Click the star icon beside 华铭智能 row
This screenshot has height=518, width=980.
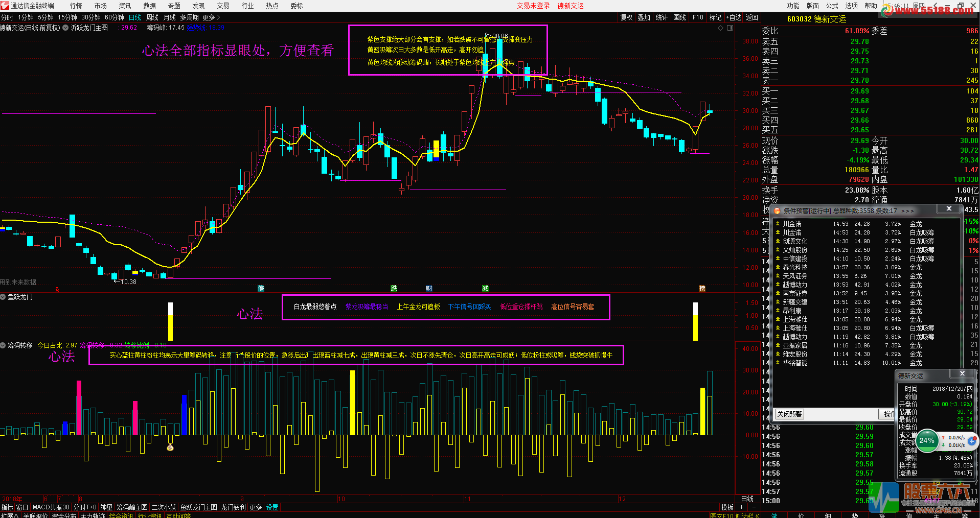coord(778,363)
